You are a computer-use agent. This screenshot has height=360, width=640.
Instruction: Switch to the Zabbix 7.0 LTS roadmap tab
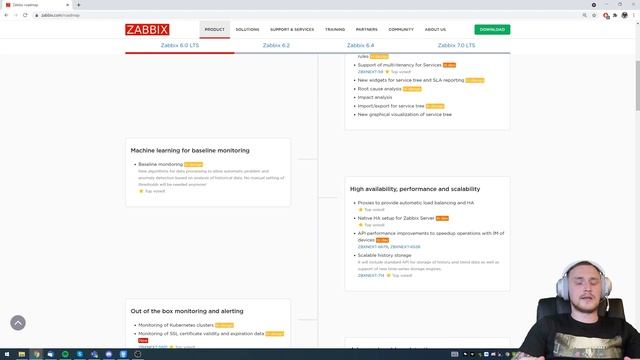pyautogui.click(x=456, y=45)
